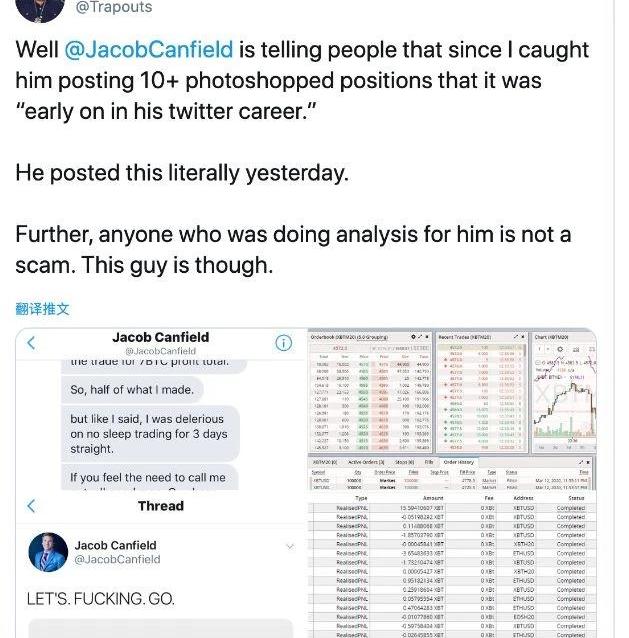Expand the Orderbook panel with arrow icon
The height and width of the screenshot is (638, 629).
click(x=420, y=337)
